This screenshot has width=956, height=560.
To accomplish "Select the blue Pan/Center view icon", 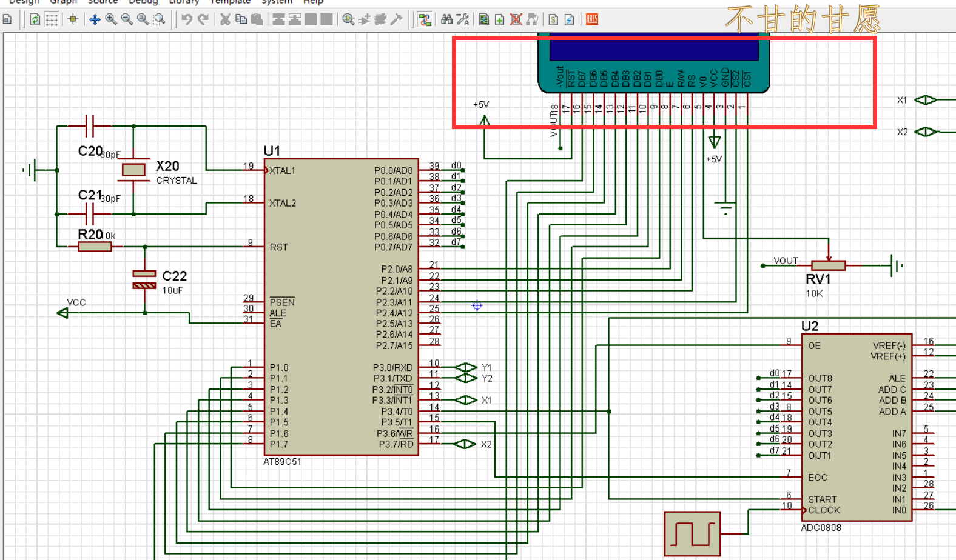I will (x=95, y=19).
